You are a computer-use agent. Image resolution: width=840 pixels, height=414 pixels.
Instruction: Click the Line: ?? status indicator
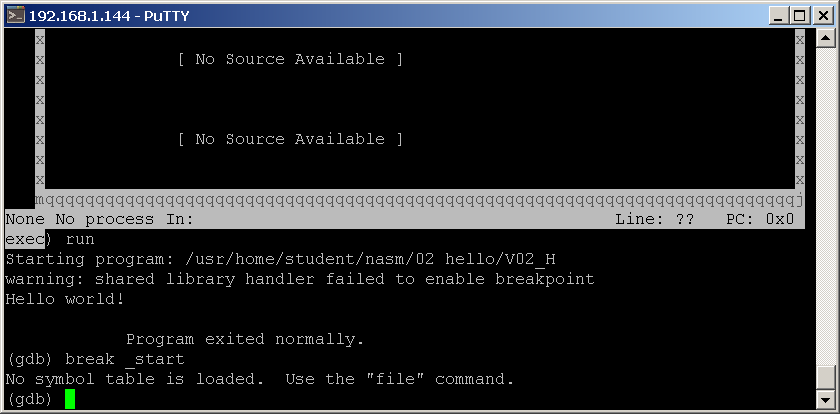[x=655, y=219]
